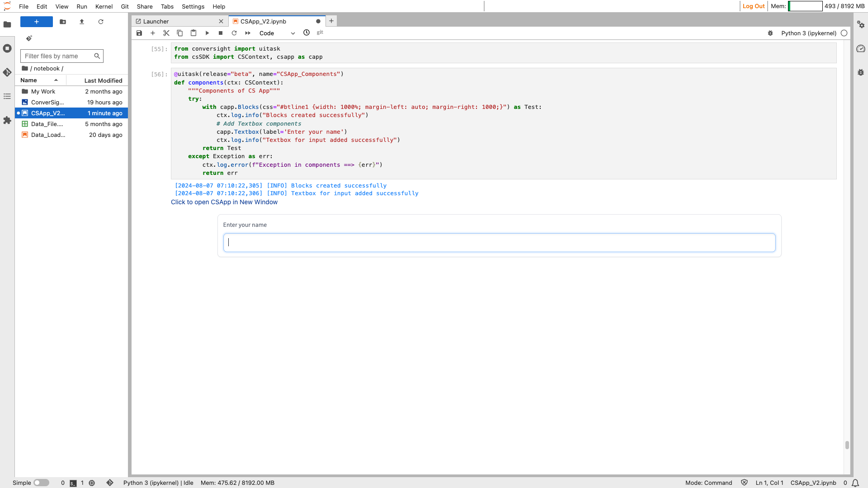868x488 pixels.
Task: Open the clock icon in notebook toolbar
Action: coord(307,33)
